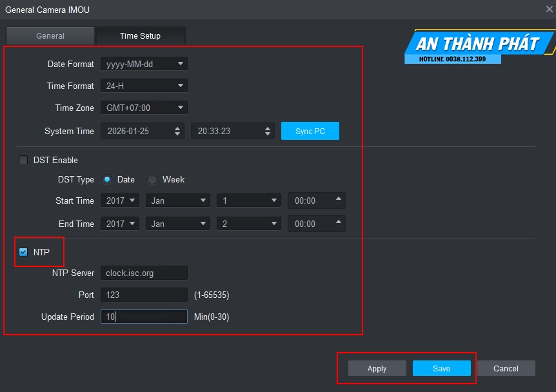Close the General Camera IMOU dialog
The width and height of the screenshot is (556, 392).
[x=549, y=8]
